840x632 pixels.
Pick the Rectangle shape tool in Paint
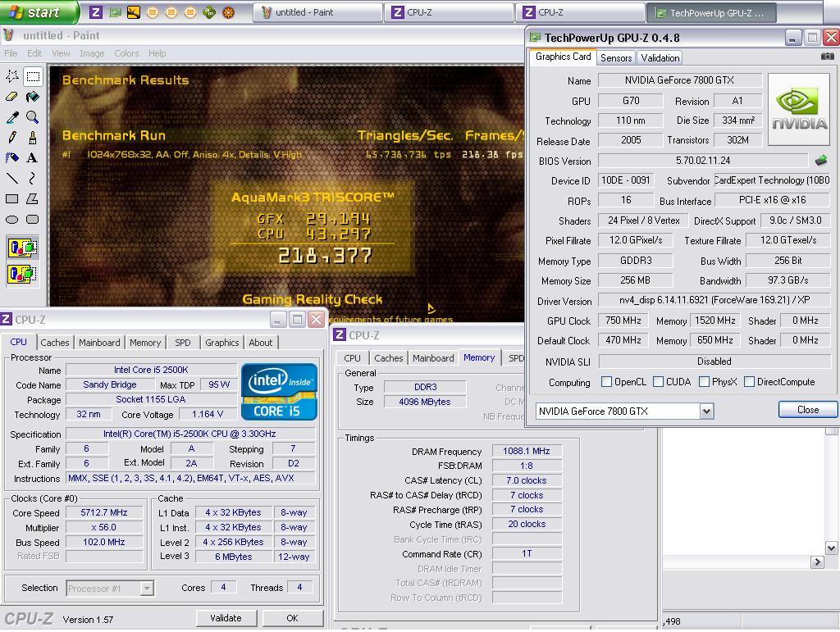[x=11, y=198]
